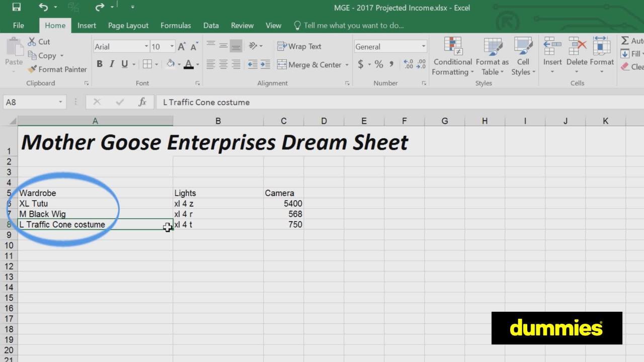Switch to the Data tab
This screenshot has height=362, width=644.
(x=211, y=25)
